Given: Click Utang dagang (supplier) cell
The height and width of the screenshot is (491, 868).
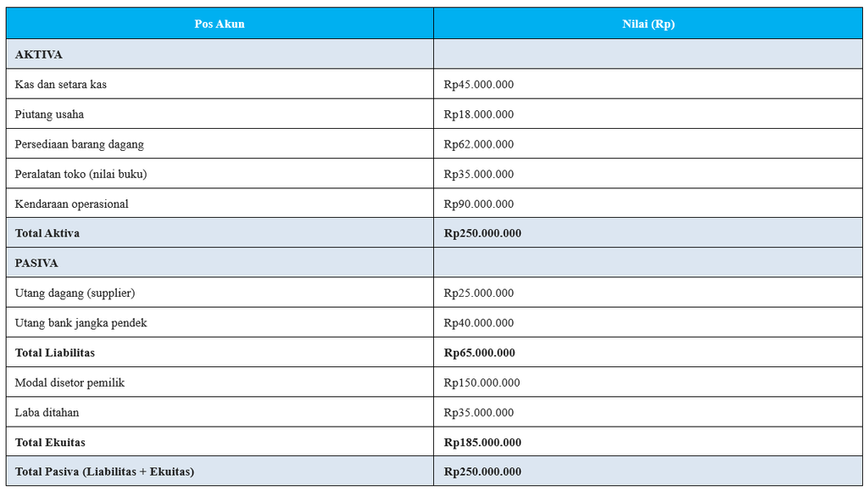Looking at the screenshot, I should click(220, 293).
